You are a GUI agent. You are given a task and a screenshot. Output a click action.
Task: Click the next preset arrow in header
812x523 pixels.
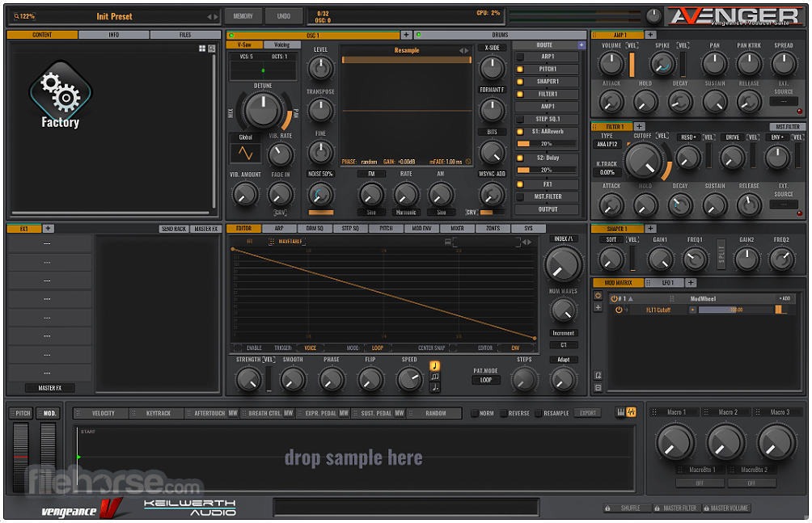tap(216, 16)
